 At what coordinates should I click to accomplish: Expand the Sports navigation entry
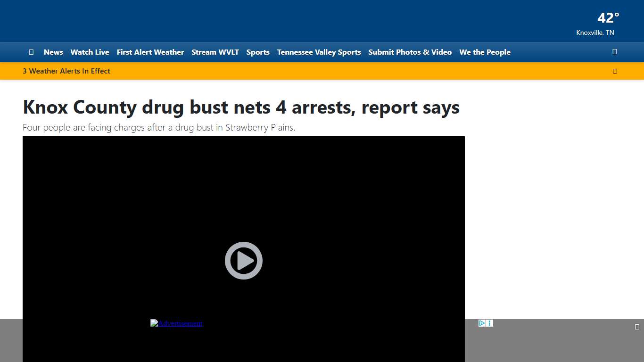tap(258, 52)
